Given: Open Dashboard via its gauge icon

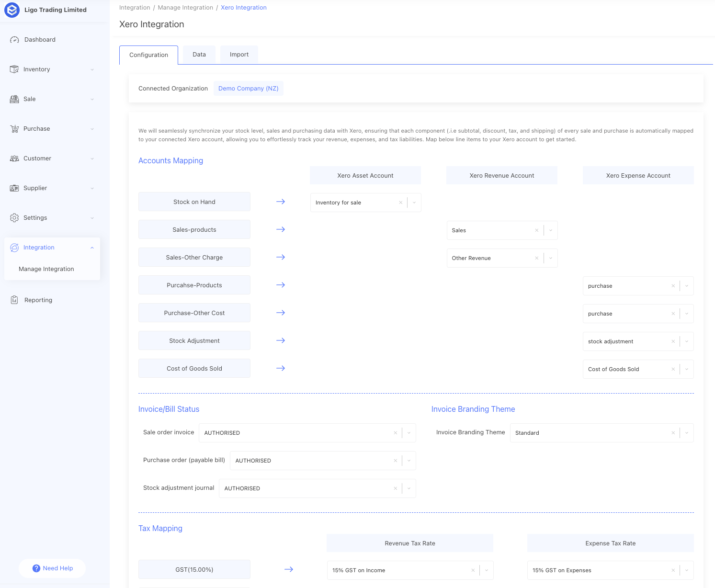Looking at the screenshot, I should pos(14,40).
